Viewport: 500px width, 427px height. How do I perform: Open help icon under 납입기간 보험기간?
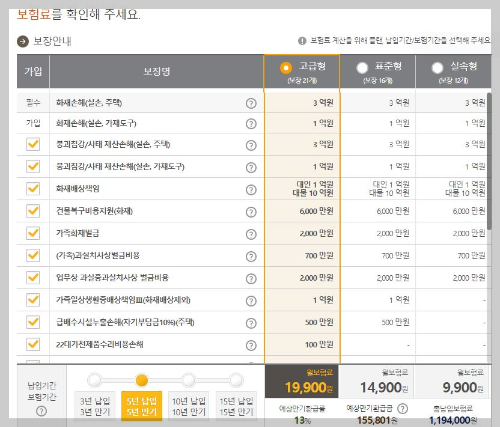click(41, 411)
